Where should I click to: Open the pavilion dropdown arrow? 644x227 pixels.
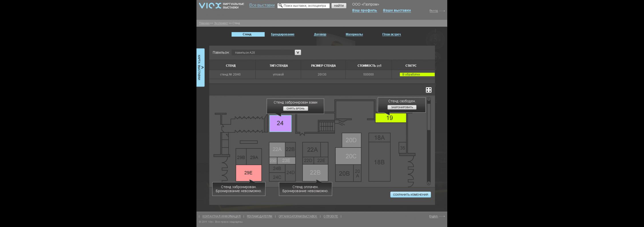(x=298, y=52)
